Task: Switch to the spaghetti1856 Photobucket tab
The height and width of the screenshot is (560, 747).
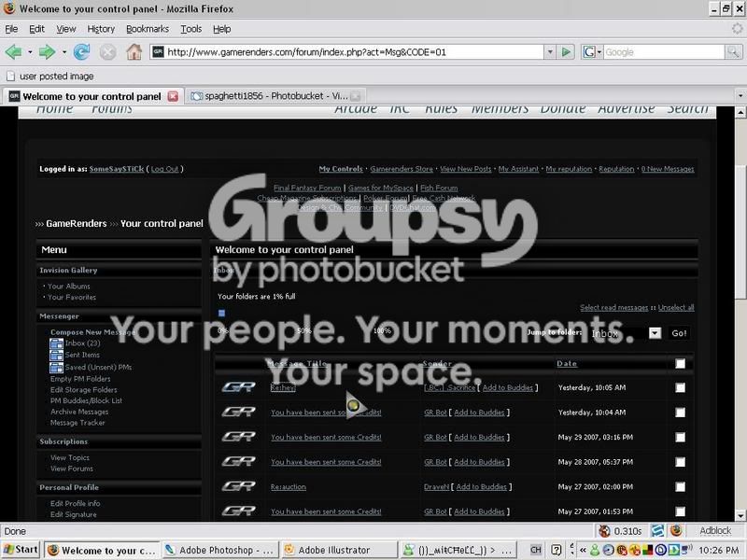Action: pyautogui.click(x=275, y=96)
